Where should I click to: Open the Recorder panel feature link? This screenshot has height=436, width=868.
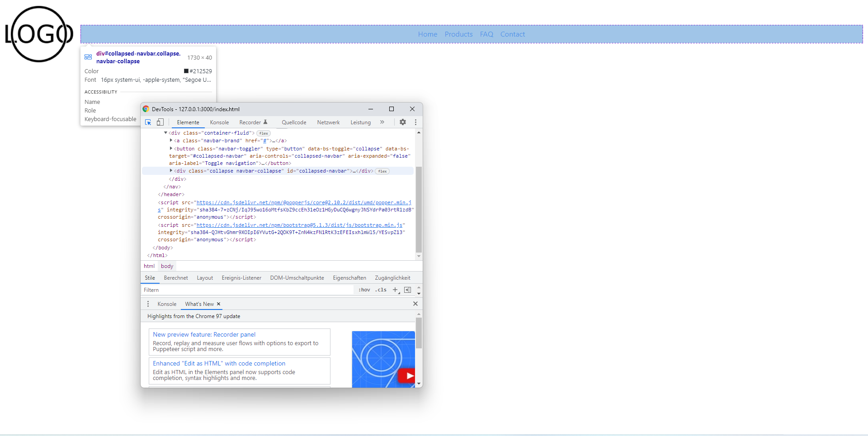click(x=204, y=335)
